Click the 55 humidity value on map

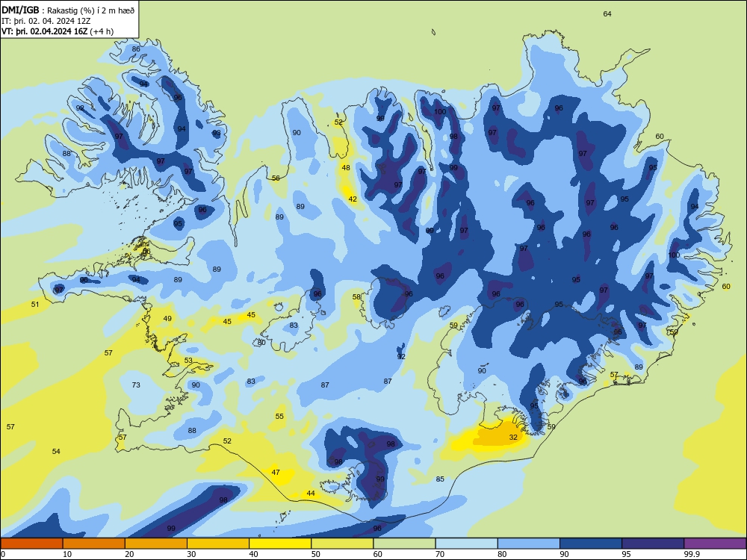[x=279, y=416]
